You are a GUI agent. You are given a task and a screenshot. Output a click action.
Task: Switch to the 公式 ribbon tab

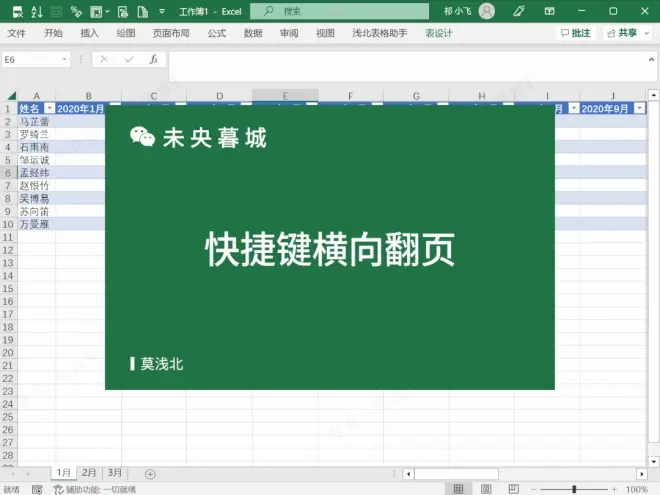217,33
